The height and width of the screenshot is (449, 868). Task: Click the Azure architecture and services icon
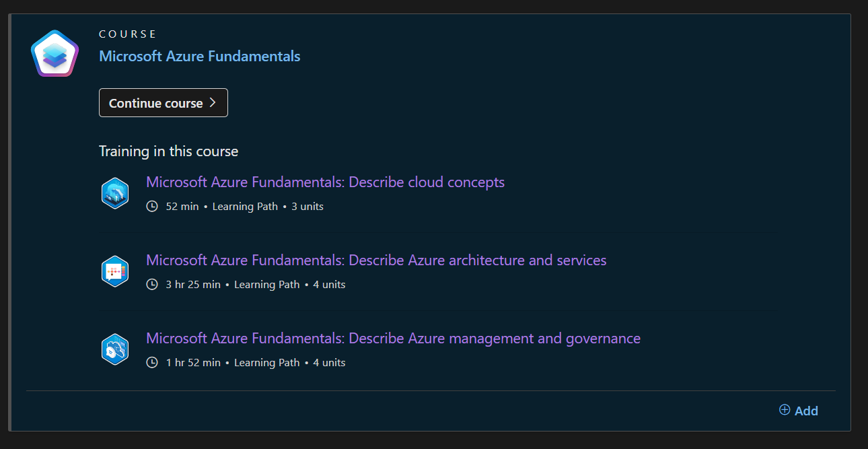115,271
